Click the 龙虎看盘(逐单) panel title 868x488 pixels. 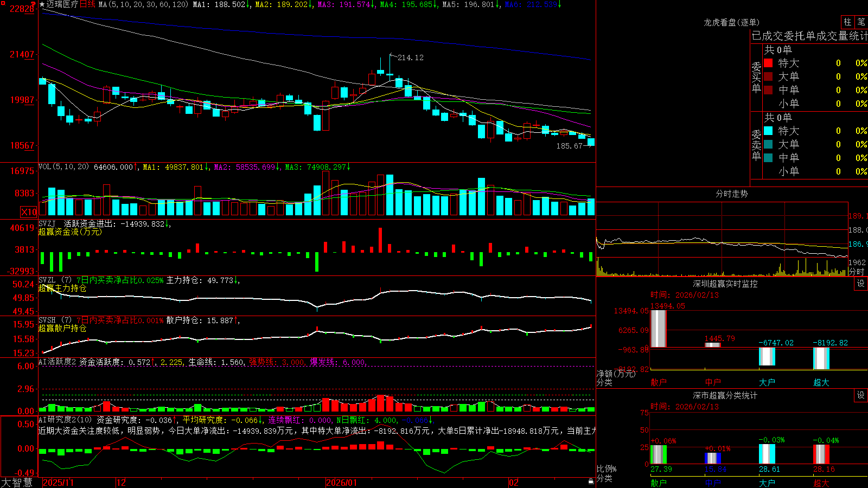(x=731, y=22)
